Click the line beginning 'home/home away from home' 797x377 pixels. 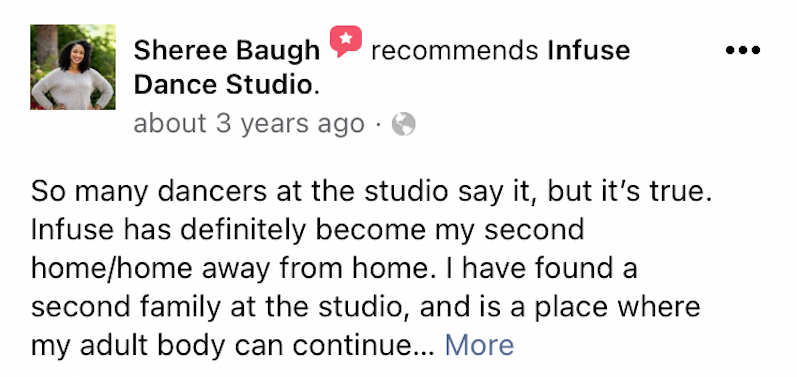(334, 269)
